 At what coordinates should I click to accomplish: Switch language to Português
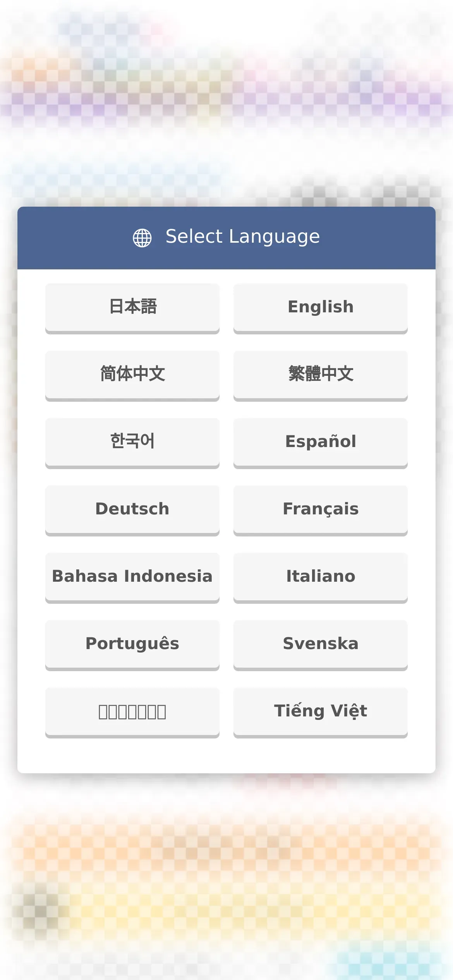coord(132,645)
